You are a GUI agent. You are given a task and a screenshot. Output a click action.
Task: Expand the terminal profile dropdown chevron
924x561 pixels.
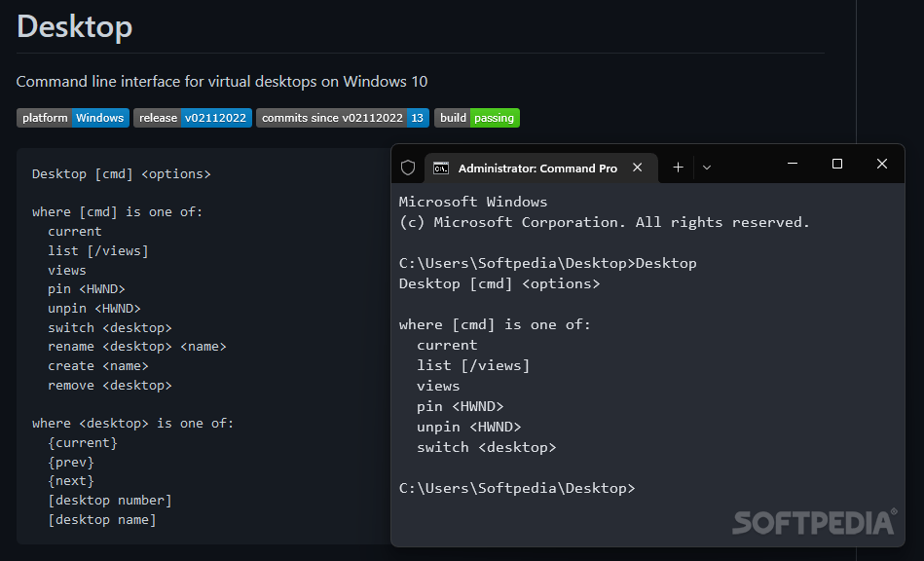(707, 168)
